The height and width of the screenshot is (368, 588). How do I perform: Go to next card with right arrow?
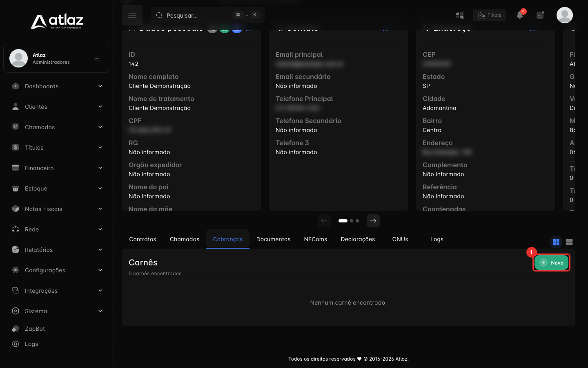tap(373, 221)
